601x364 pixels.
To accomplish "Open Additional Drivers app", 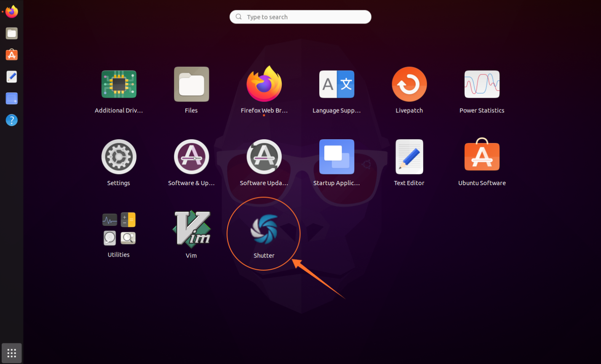I will pyautogui.click(x=119, y=84).
